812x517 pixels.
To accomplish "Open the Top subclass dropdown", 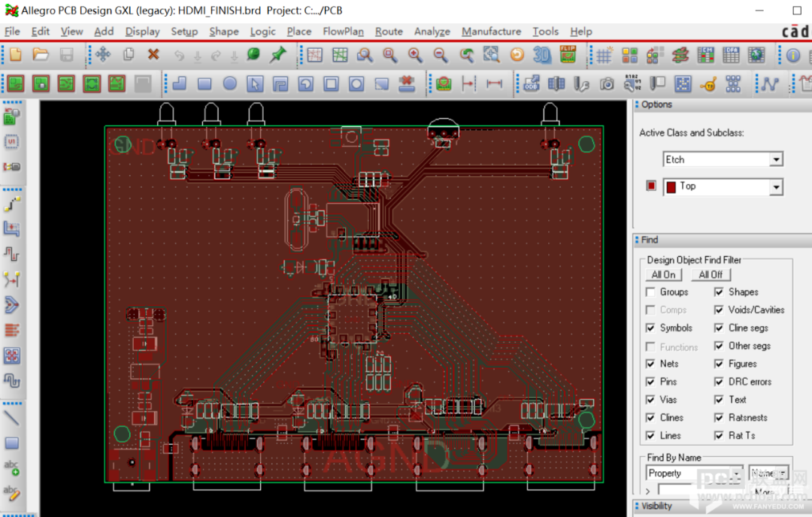I will coord(776,187).
